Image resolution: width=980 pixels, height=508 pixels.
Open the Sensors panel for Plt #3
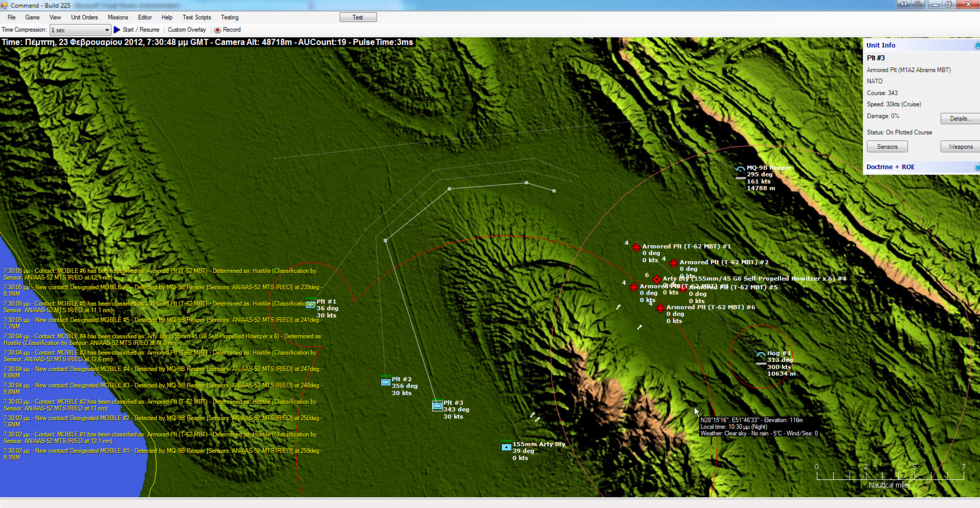(x=886, y=147)
